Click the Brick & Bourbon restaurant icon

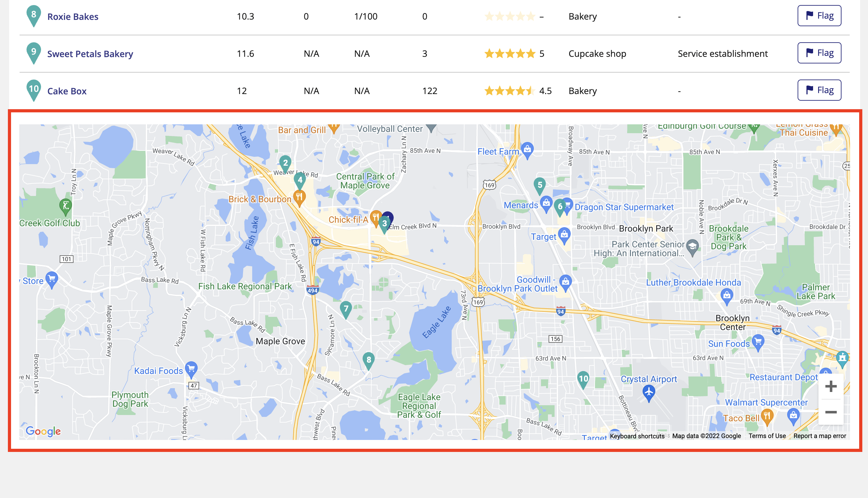click(x=299, y=199)
